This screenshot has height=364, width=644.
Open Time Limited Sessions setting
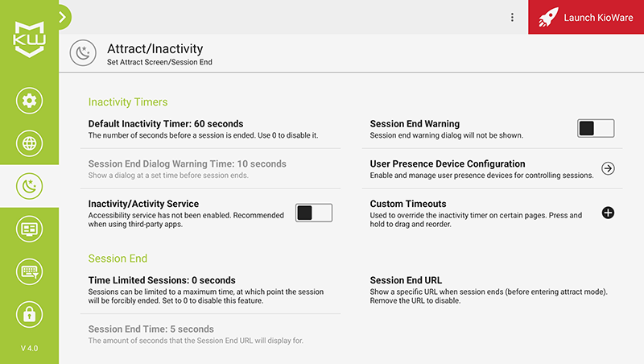click(x=210, y=290)
